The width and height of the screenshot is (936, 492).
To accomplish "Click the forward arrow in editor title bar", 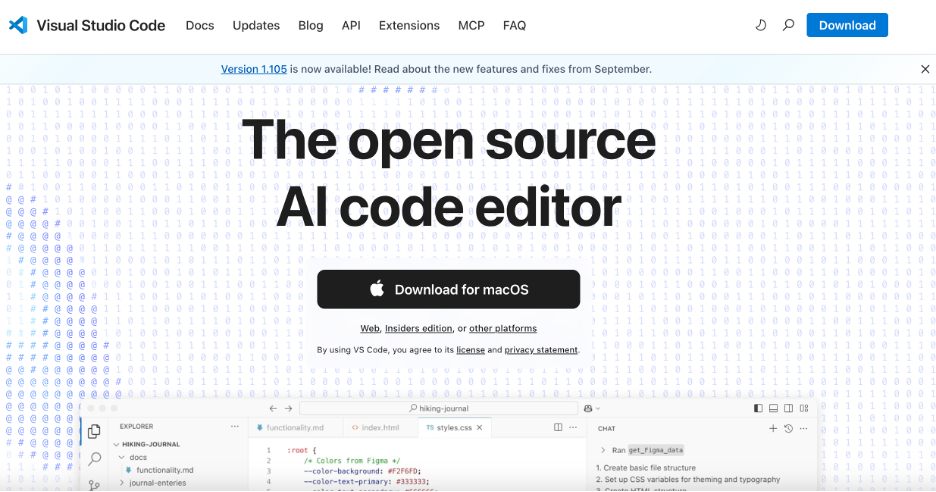I will click(x=288, y=408).
